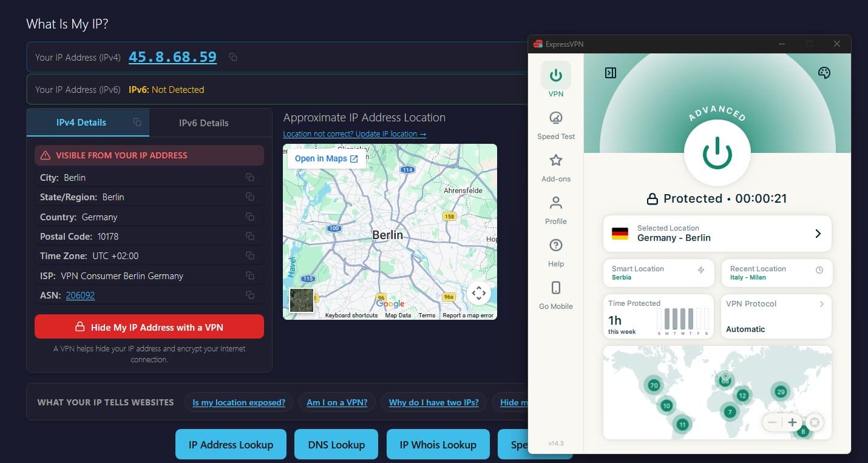Image resolution: width=868 pixels, height=463 pixels.
Task: Zoom out on the ExpressVPN world map
Action: click(773, 422)
